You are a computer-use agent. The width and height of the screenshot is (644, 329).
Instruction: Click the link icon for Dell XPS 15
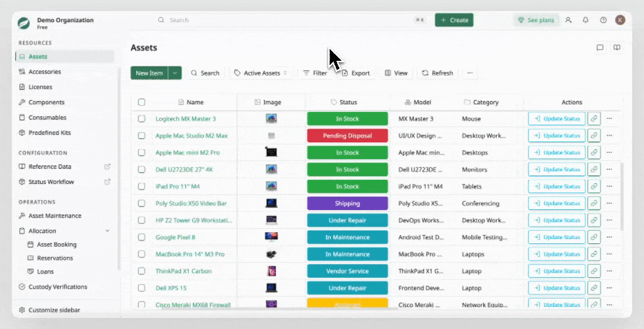point(594,288)
